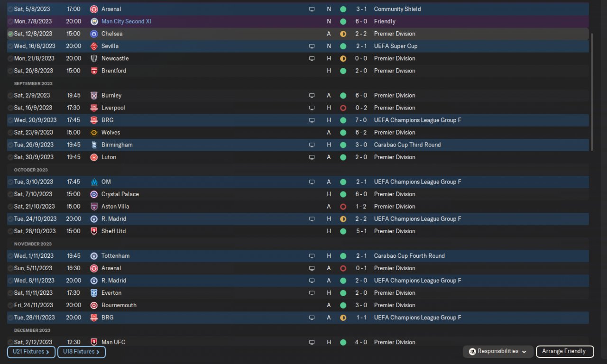
Task: Click the Sevilla club badge icon
Action: (x=94, y=46)
